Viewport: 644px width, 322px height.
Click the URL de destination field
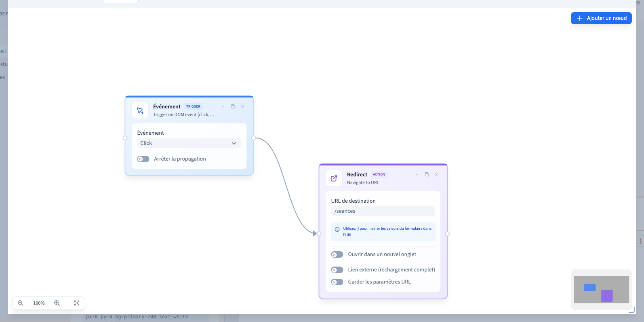[383, 211]
